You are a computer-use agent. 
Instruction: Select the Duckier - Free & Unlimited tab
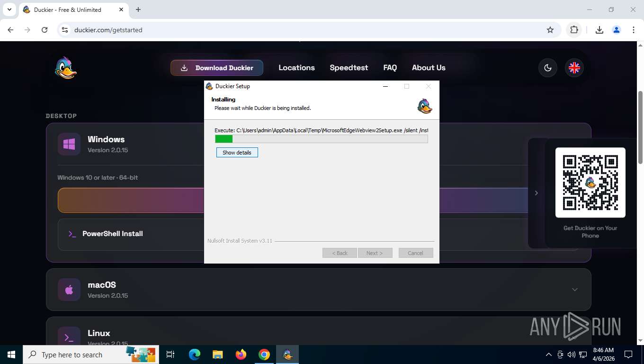[x=73, y=9]
